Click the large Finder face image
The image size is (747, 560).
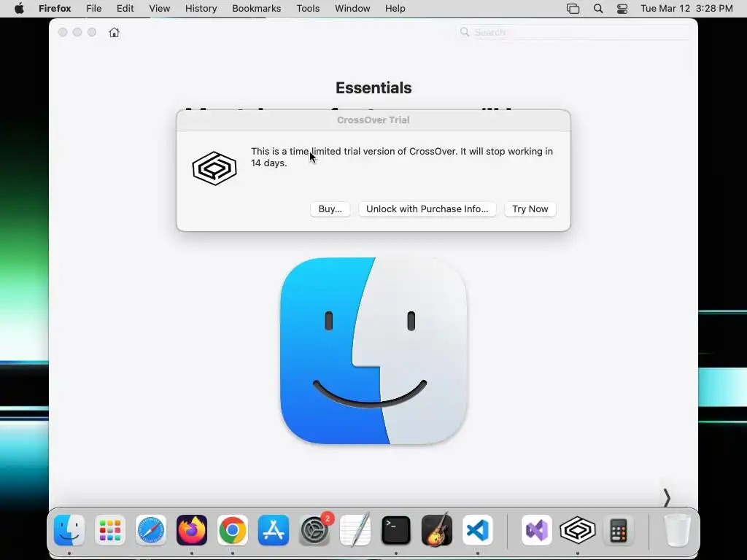click(x=373, y=351)
